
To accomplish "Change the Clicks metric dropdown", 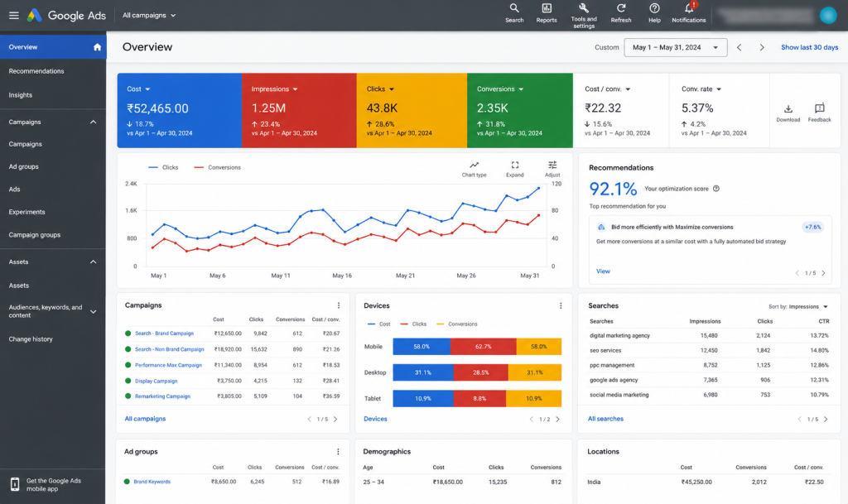I will point(380,89).
